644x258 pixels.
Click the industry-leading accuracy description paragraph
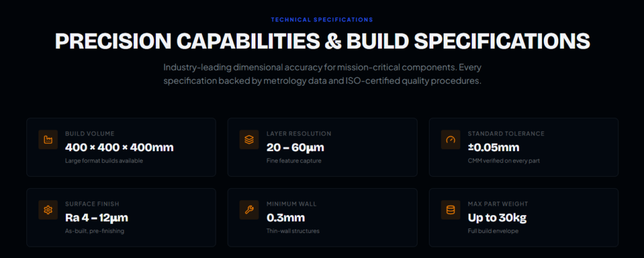tap(322, 74)
